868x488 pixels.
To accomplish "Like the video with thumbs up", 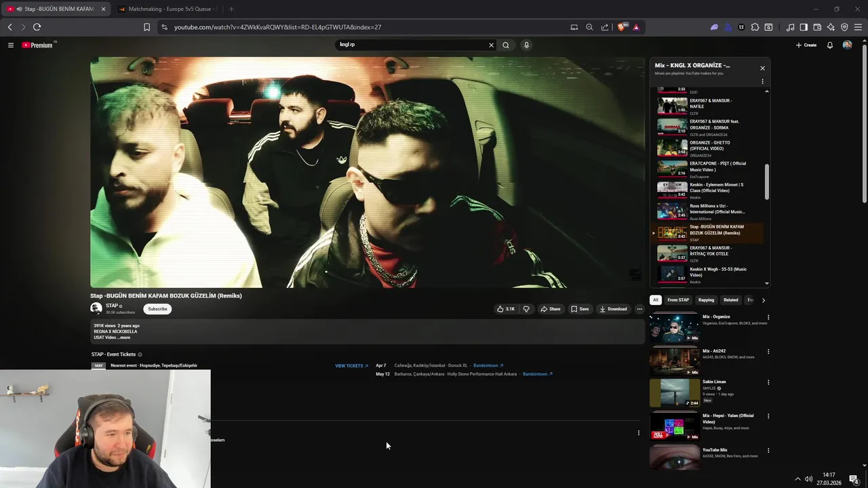I will pos(506,309).
